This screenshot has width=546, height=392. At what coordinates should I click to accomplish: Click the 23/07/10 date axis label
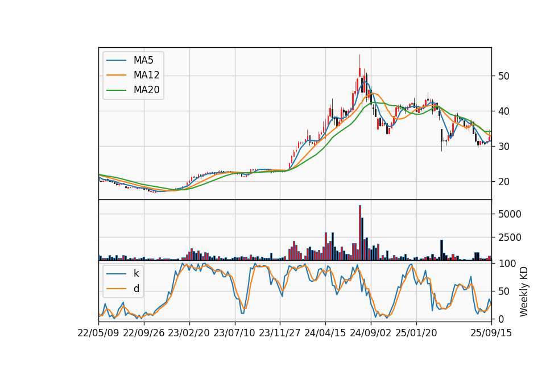pos(234,333)
